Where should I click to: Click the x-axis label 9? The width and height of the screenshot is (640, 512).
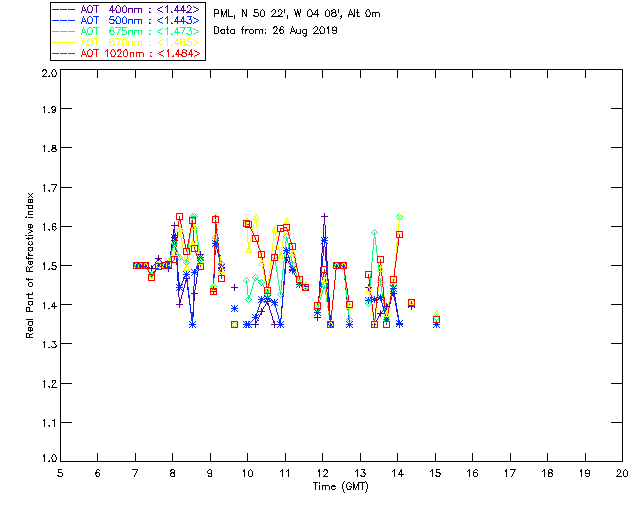click(x=210, y=473)
